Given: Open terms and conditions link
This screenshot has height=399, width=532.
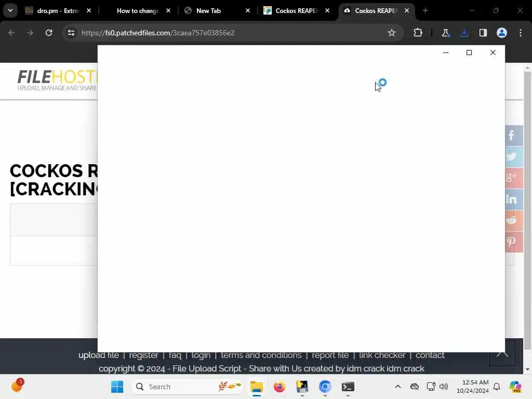Looking at the screenshot, I should [x=261, y=355].
